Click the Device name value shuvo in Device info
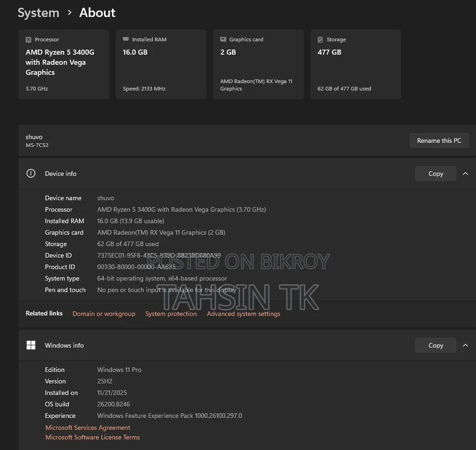Screen dimensions: 476x450 pyautogui.click(x=106, y=198)
